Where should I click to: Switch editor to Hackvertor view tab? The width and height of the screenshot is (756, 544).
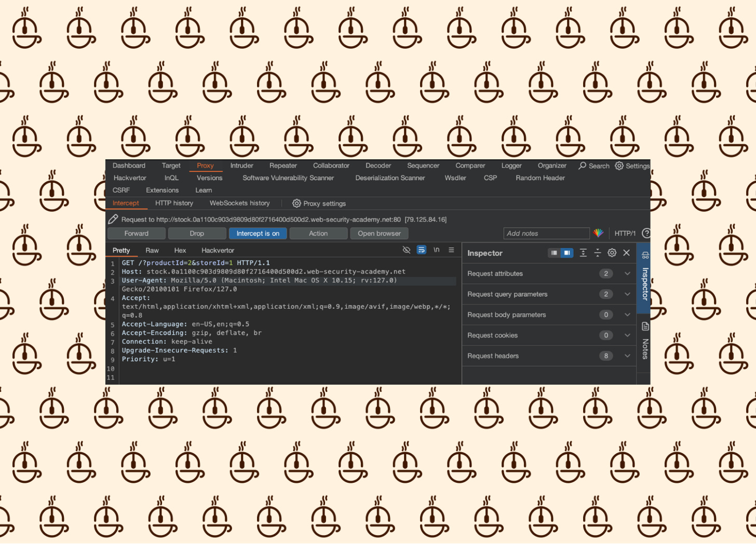pos(218,250)
